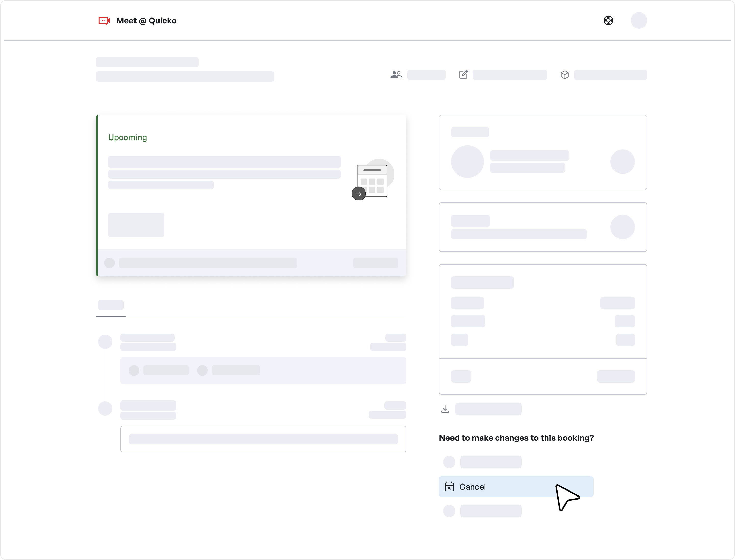Open the help lifebuoy icon
Image resolution: width=735 pixels, height=560 pixels.
(608, 20)
